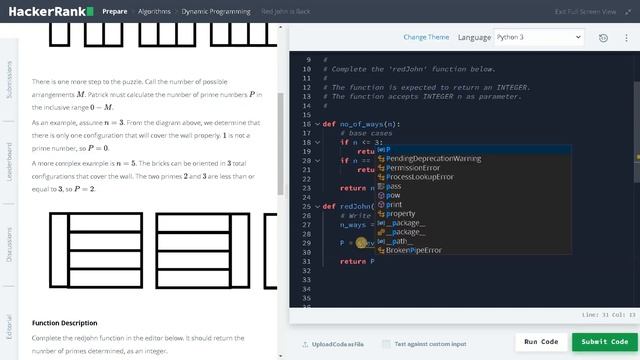Select the P variable suggestion
The image size is (640, 360).
pyautogui.click(x=473, y=149)
